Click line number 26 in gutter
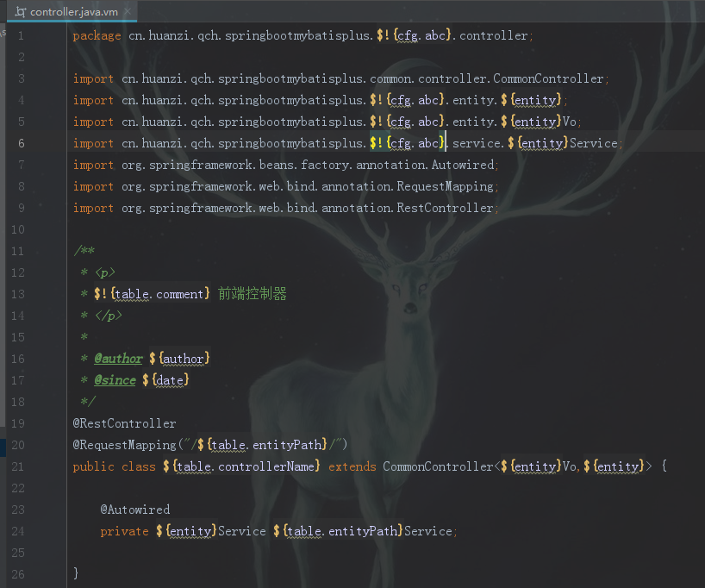 17,574
